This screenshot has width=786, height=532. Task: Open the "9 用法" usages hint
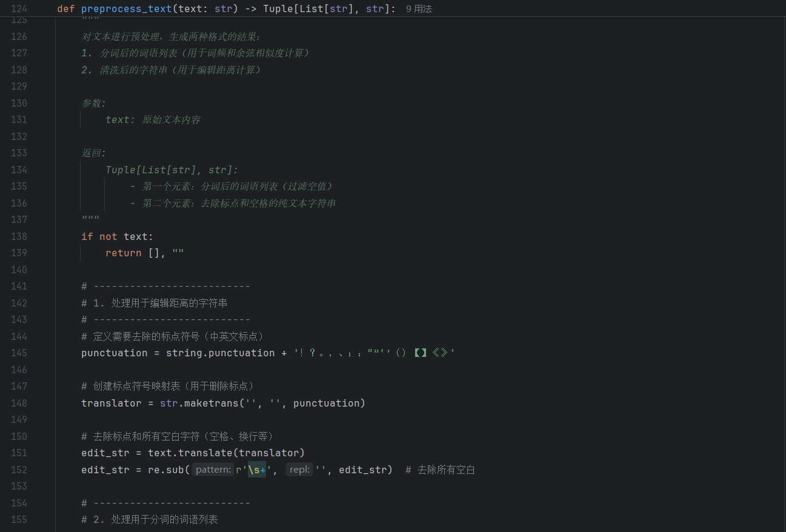(x=419, y=9)
